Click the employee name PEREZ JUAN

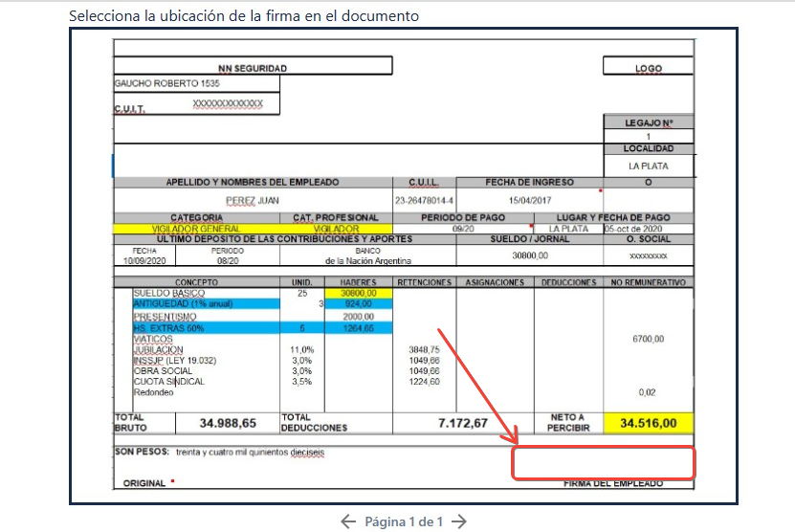coord(254,200)
